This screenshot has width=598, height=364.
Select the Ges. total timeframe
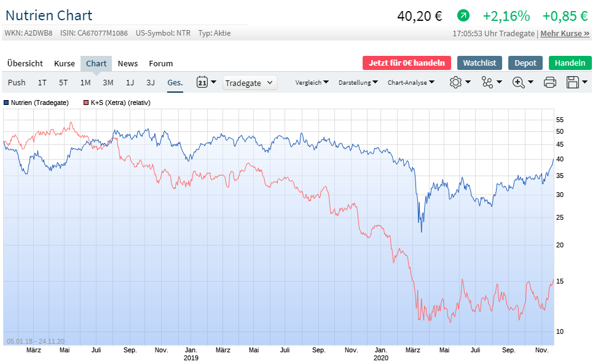pyautogui.click(x=175, y=83)
